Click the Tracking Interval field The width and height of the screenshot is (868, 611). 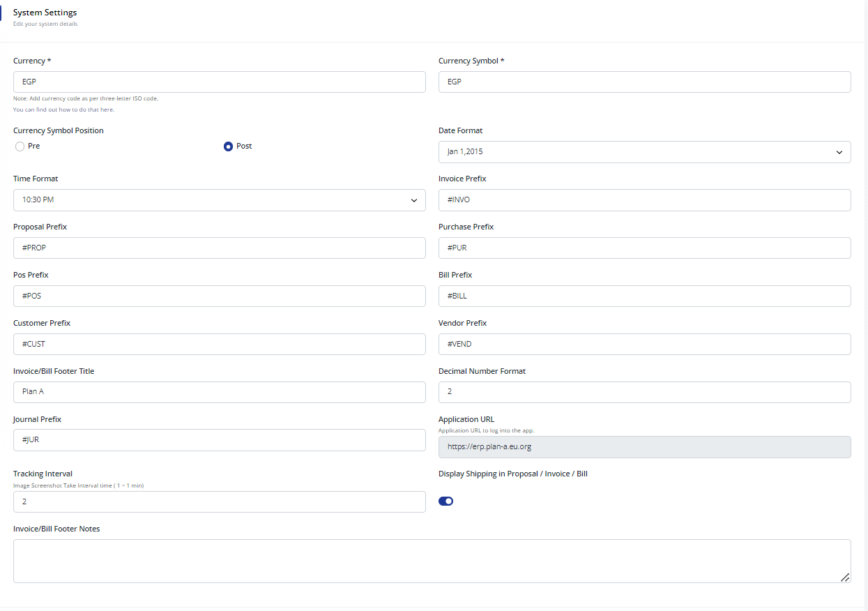[219, 502]
